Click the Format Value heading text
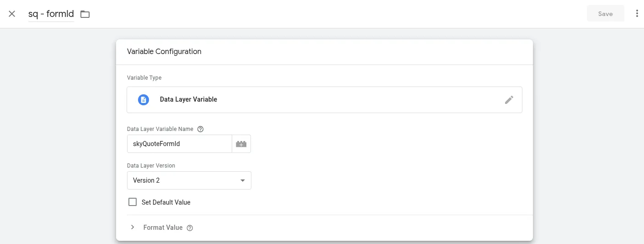The height and width of the screenshot is (244, 644). click(163, 228)
